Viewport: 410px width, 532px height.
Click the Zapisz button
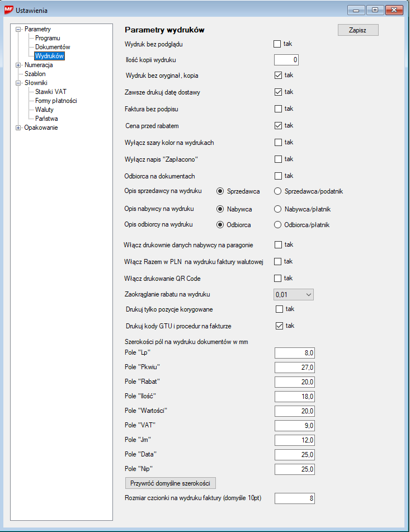[358, 30]
